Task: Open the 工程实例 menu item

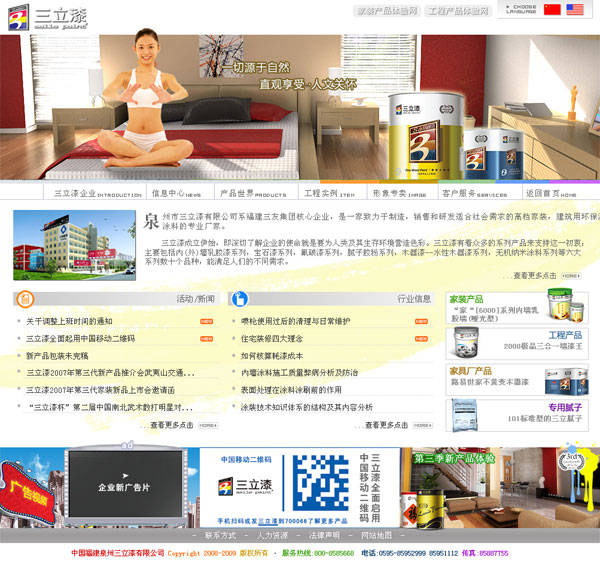Action: tap(329, 193)
